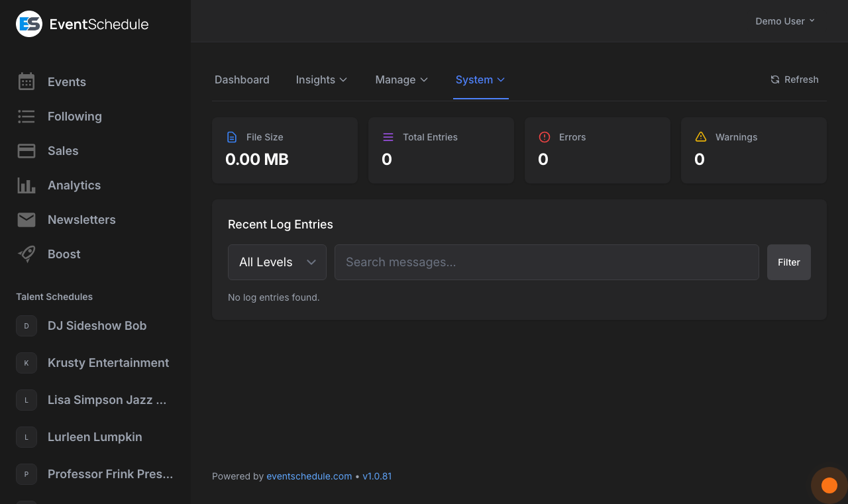Open the Events calendar icon

pyautogui.click(x=26, y=81)
